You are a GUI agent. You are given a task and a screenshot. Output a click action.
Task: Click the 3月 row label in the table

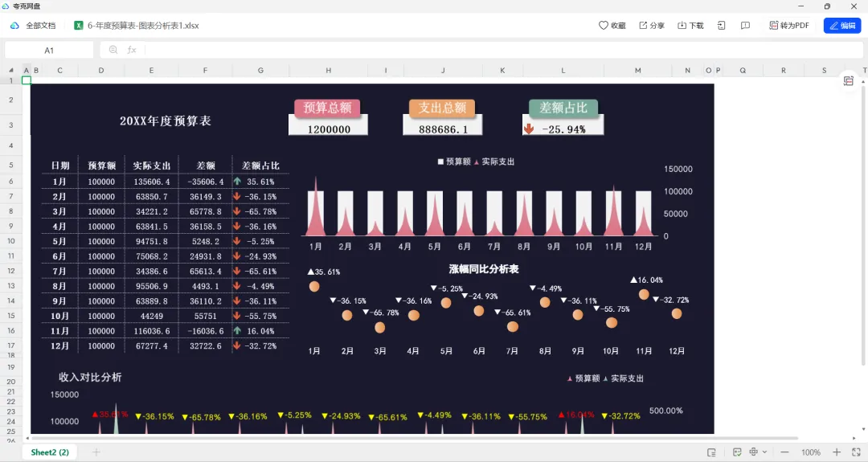click(x=59, y=211)
